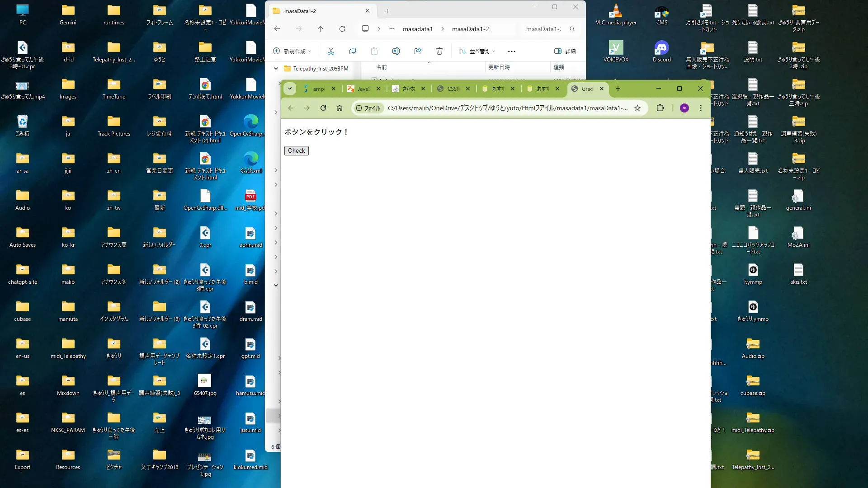Open Chrome three-dot menu

coord(700,108)
